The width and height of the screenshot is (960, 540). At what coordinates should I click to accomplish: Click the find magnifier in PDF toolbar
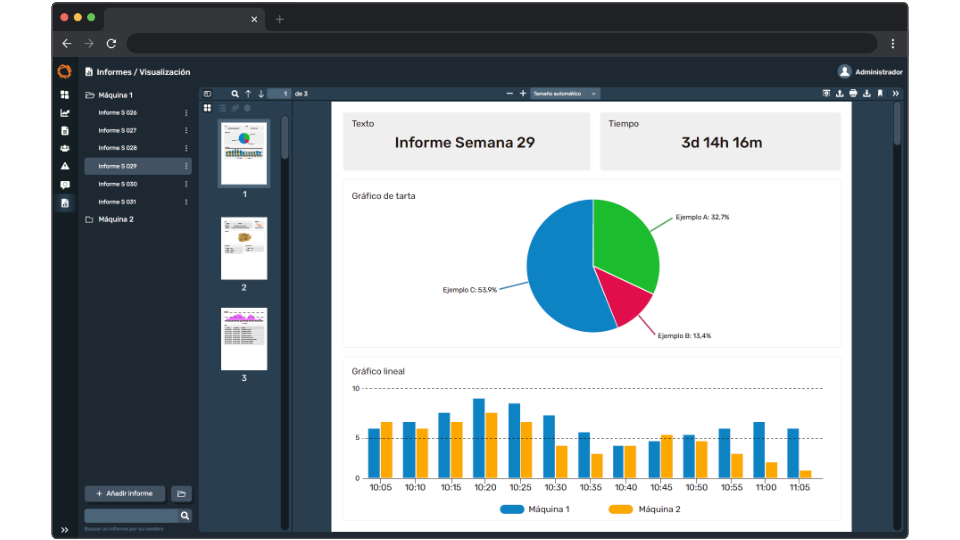tap(235, 93)
